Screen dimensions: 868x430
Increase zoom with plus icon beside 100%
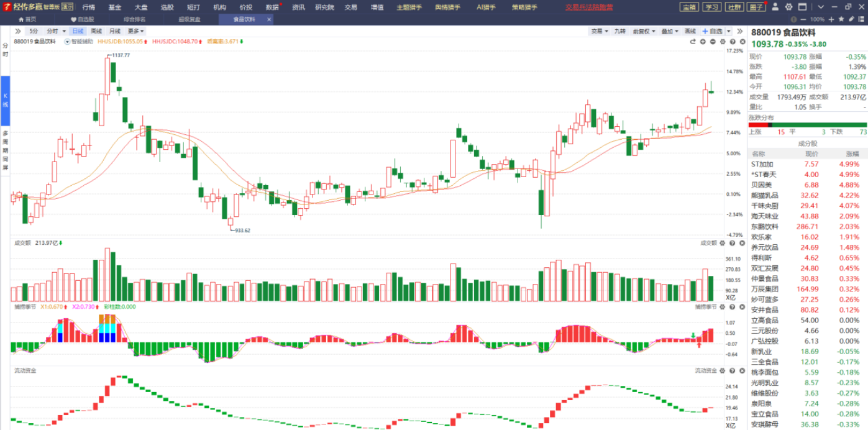click(831, 19)
